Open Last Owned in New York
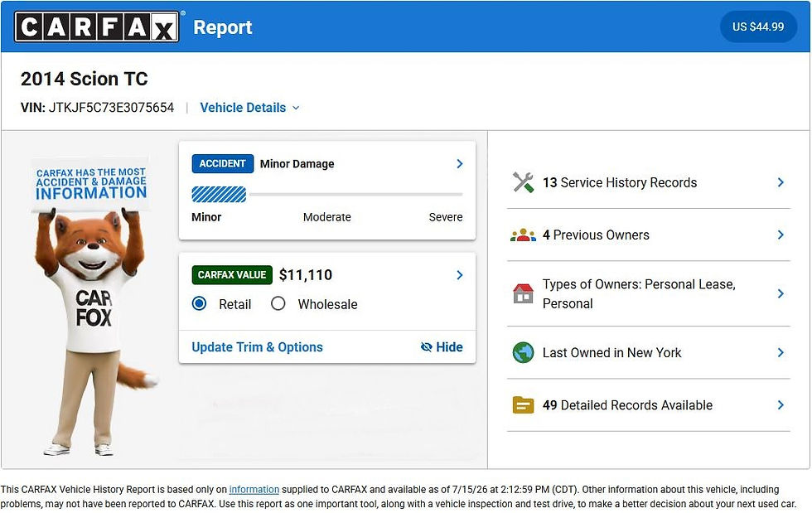This screenshot has height=513, width=812. pyautogui.click(x=611, y=353)
